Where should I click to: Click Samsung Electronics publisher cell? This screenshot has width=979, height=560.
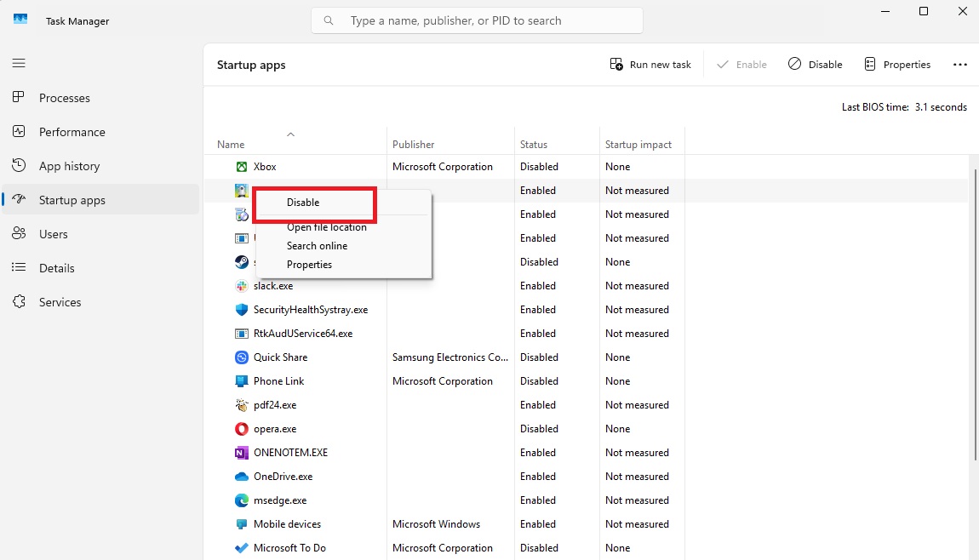click(x=450, y=357)
